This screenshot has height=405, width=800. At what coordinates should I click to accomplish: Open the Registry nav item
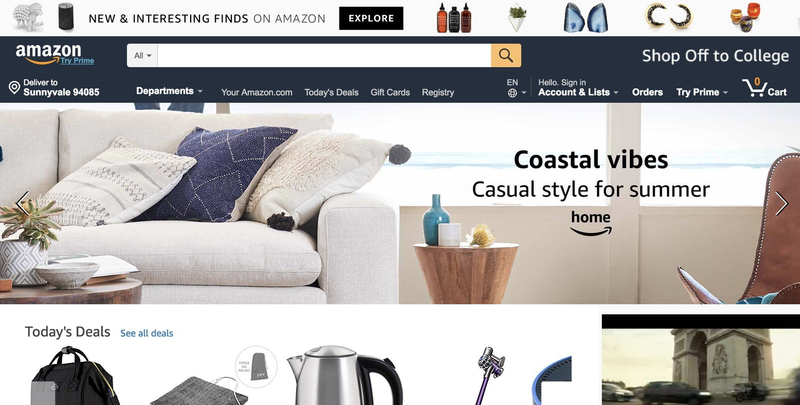(x=438, y=92)
